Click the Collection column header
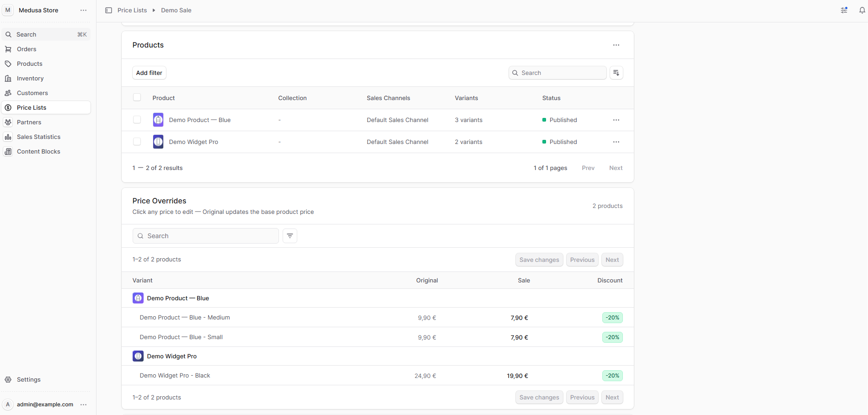 click(292, 98)
